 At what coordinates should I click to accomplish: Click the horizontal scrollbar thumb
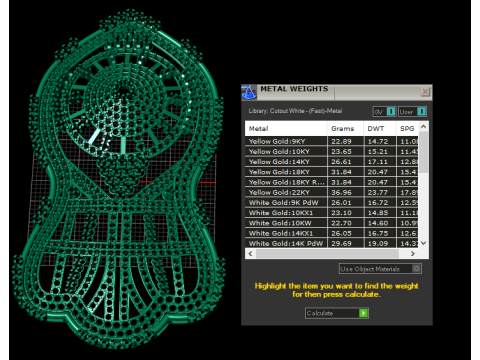327,254
